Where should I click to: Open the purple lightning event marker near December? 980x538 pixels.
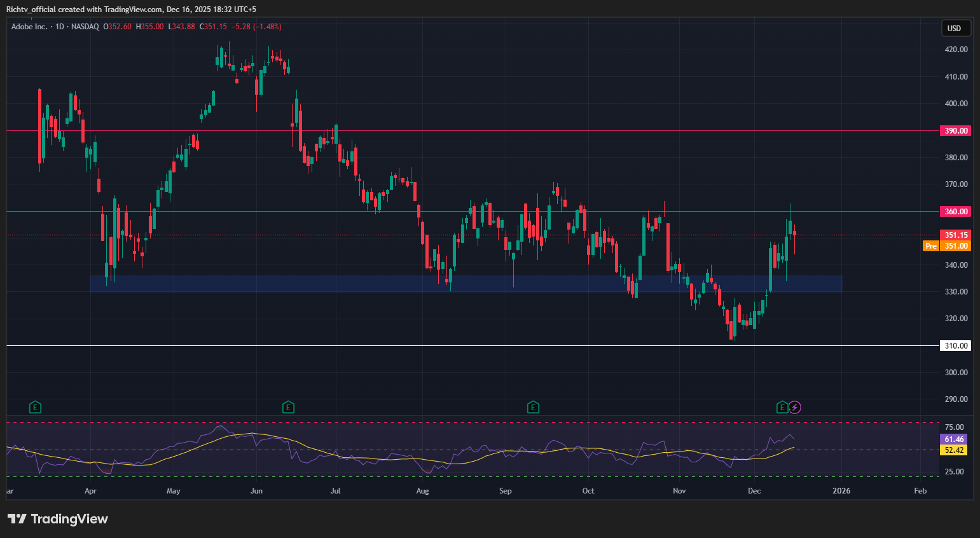click(796, 407)
